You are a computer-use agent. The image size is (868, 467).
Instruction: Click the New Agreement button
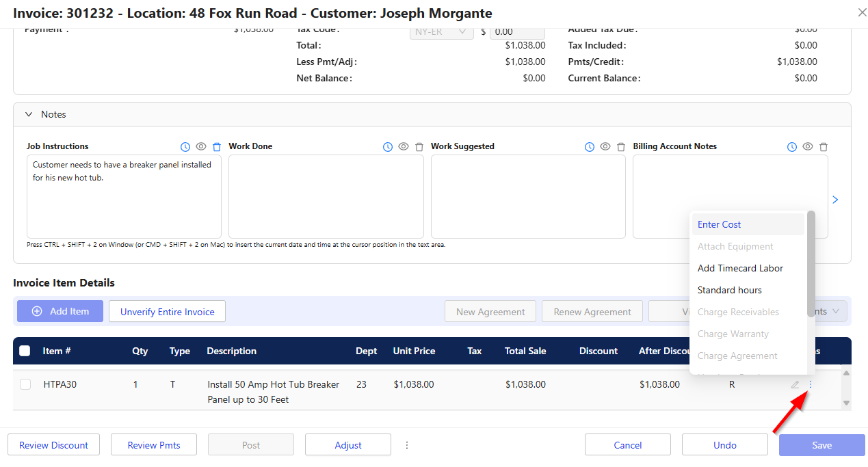[x=490, y=311]
